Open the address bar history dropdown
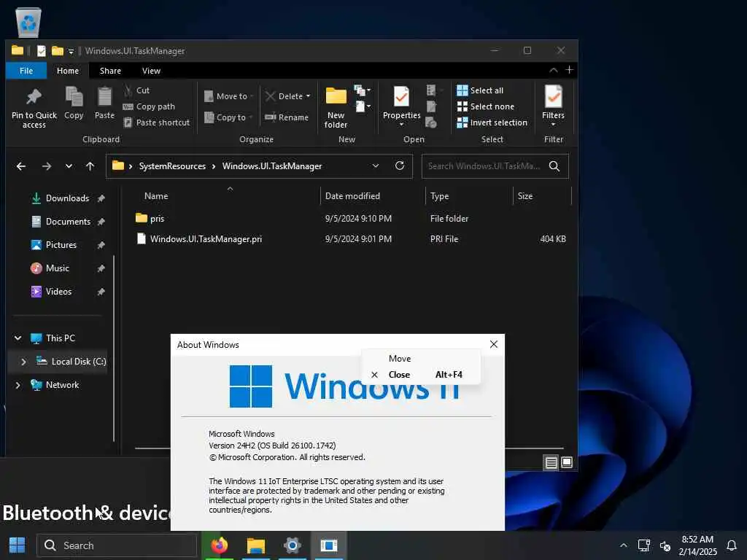 point(376,166)
